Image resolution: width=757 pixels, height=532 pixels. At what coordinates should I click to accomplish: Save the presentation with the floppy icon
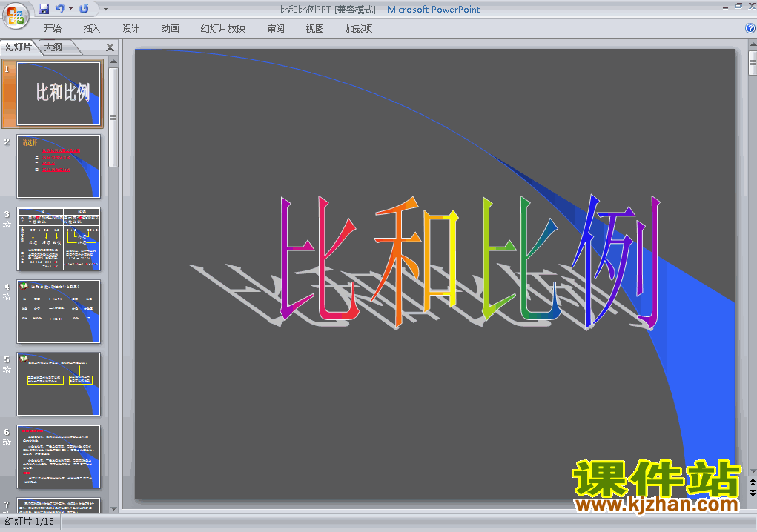coord(44,9)
